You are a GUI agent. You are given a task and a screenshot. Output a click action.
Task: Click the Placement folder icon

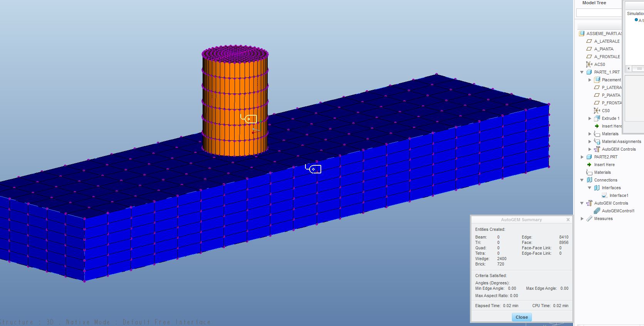coord(597,80)
